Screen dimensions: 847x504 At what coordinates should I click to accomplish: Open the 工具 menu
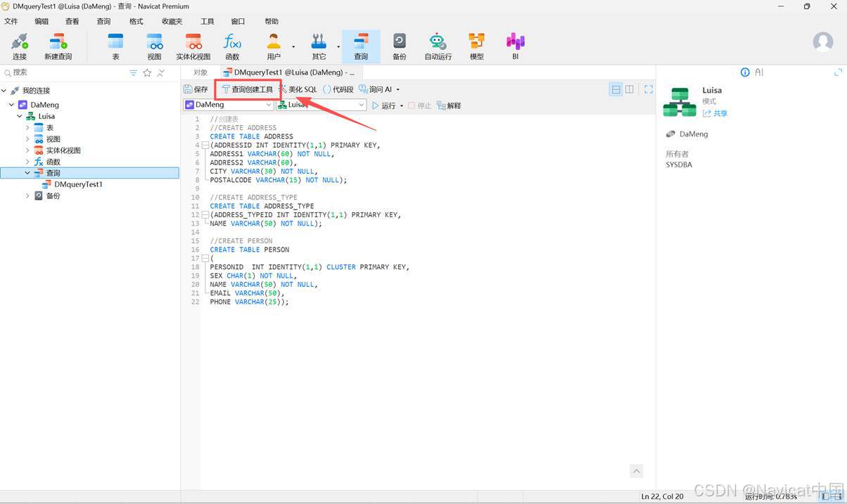coord(207,21)
